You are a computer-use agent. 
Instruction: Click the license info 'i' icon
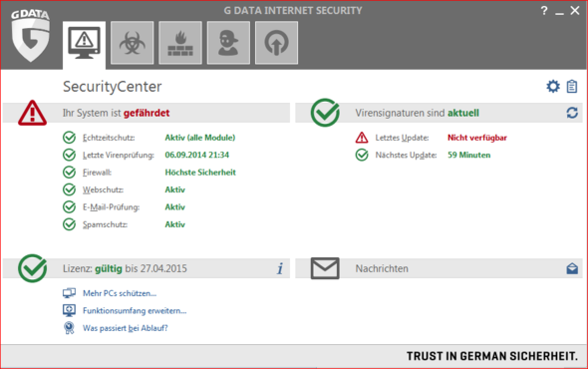[280, 268]
